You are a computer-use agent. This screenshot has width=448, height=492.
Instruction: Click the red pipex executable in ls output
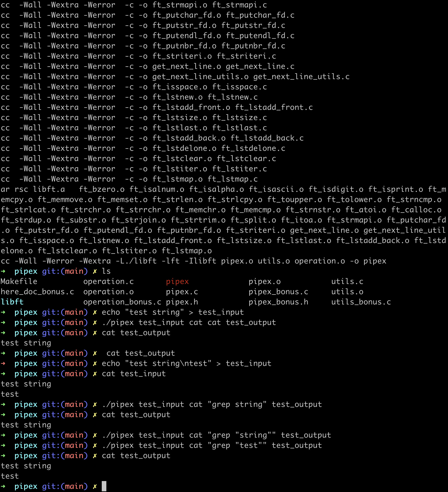click(x=177, y=281)
